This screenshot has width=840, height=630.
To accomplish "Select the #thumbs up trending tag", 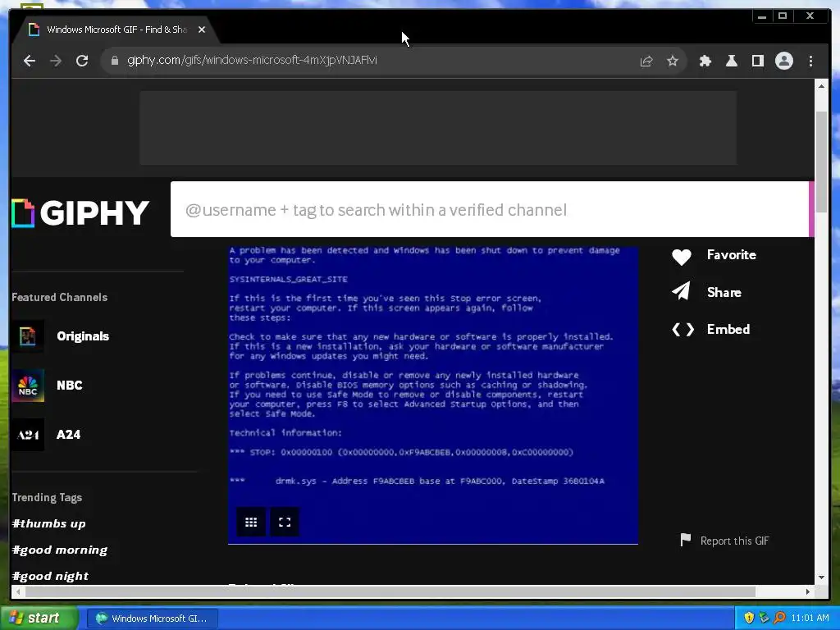I will click(48, 524).
